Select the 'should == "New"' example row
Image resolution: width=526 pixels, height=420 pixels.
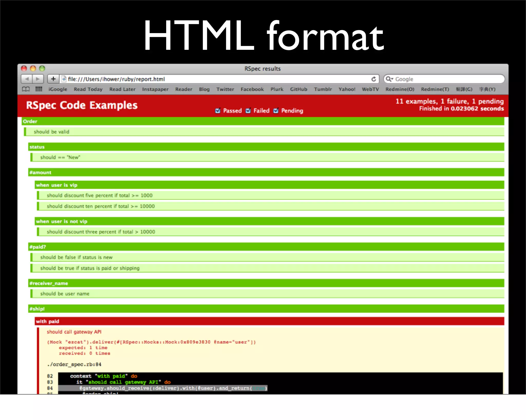point(267,157)
